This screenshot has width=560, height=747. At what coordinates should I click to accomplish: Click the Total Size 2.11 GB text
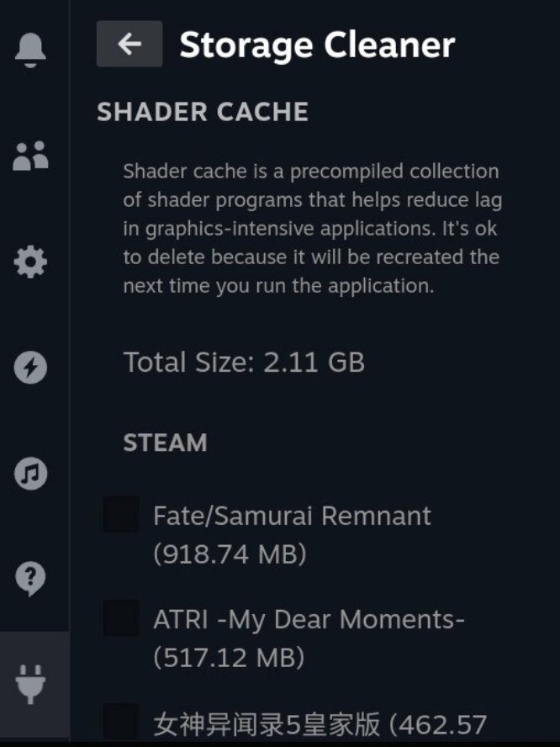(244, 363)
